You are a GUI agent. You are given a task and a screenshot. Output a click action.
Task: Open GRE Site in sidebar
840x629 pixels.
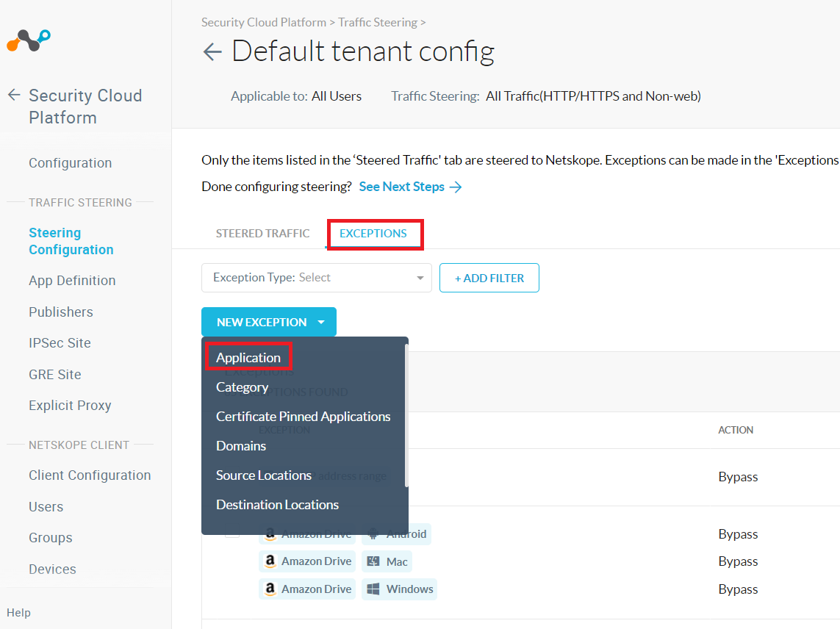[54, 375]
